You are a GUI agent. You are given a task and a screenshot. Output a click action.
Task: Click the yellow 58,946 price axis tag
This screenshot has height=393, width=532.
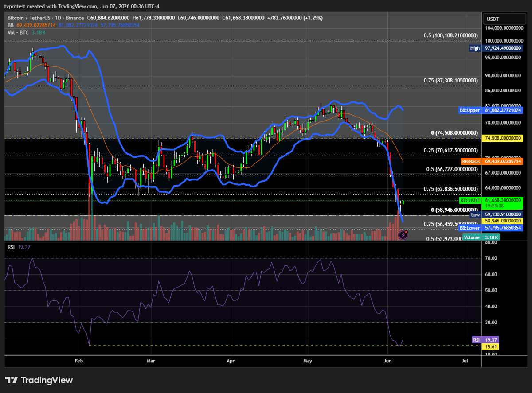[x=503, y=221]
